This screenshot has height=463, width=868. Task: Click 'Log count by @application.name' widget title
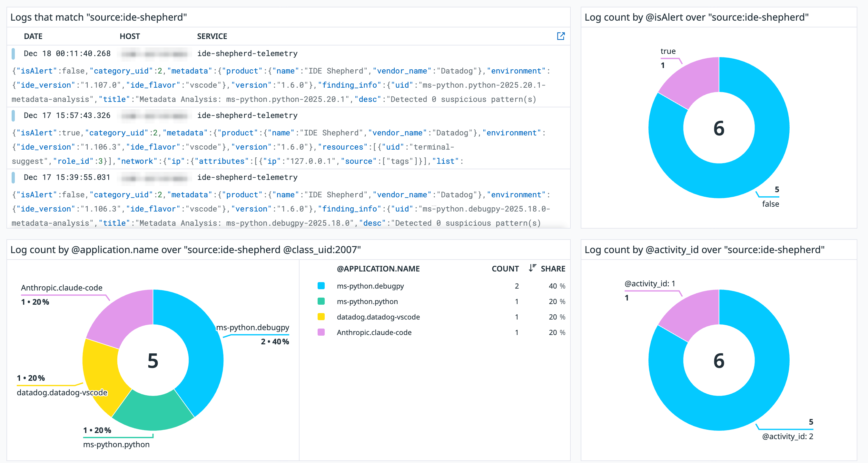(185, 250)
